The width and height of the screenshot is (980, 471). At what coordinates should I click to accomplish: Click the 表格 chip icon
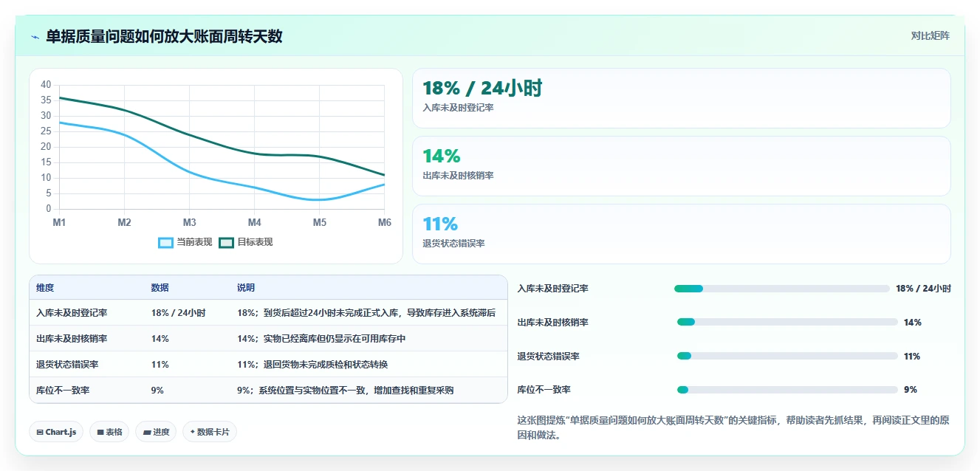(x=100, y=432)
